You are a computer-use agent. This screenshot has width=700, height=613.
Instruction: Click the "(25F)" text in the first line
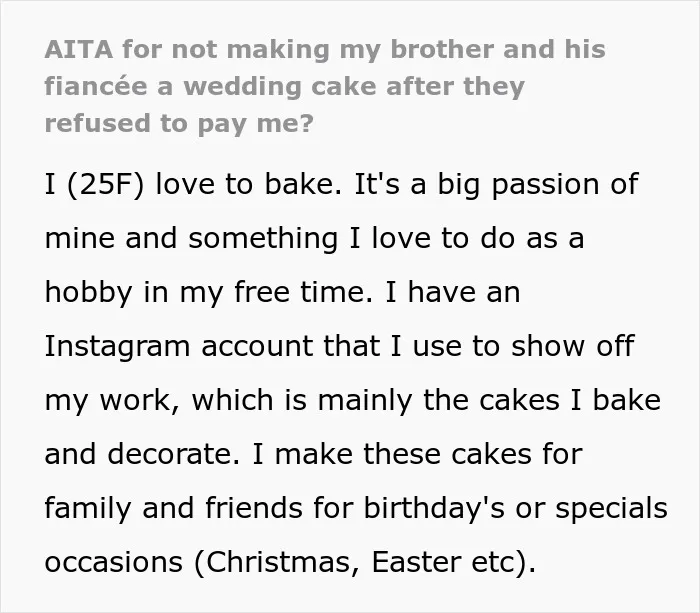coord(106,184)
